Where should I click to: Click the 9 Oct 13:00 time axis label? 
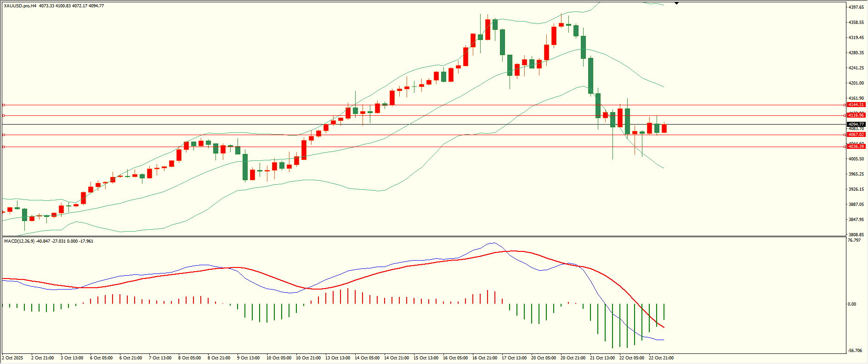coord(248,358)
